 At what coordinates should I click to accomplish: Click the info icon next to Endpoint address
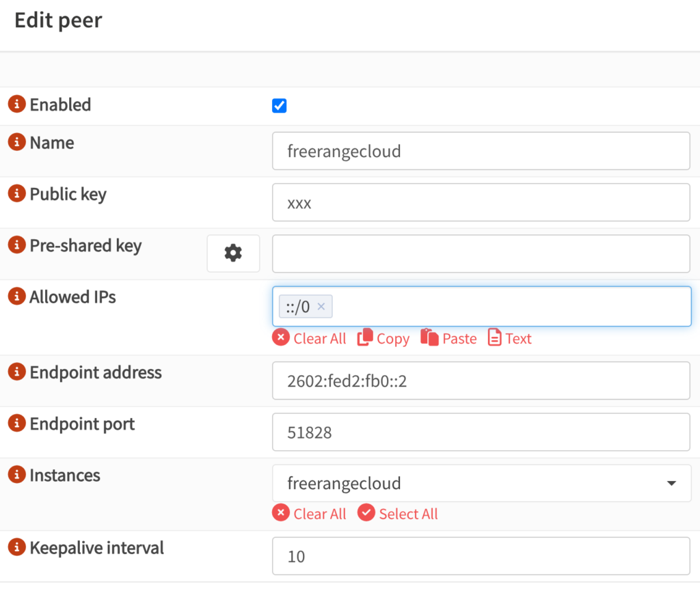click(16, 372)
